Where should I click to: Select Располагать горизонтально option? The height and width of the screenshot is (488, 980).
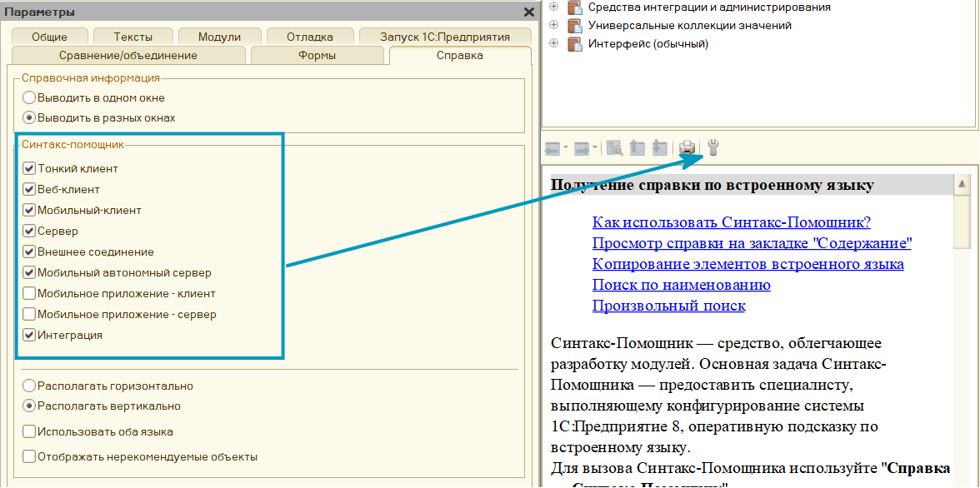pos(107,386)
